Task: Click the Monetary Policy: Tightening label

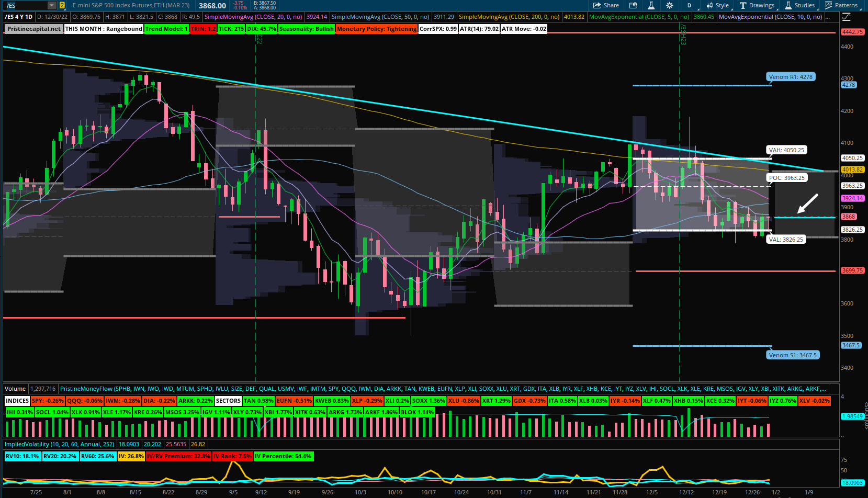Action: pos(377,29)
